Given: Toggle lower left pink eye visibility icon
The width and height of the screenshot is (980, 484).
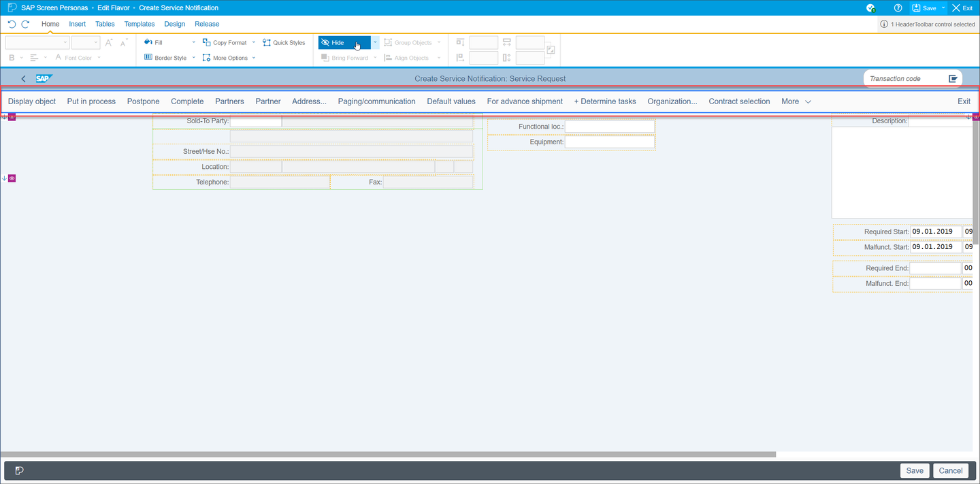Looking at the screenshot, I should [12, 178].
